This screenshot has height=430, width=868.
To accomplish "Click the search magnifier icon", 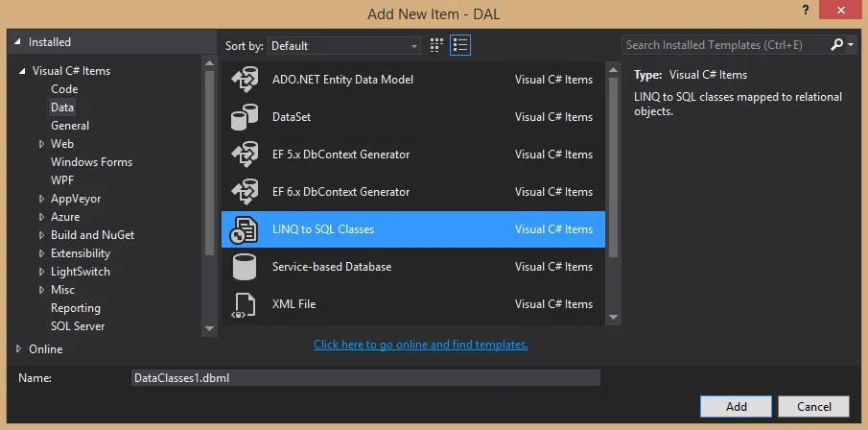I will 836,45.
